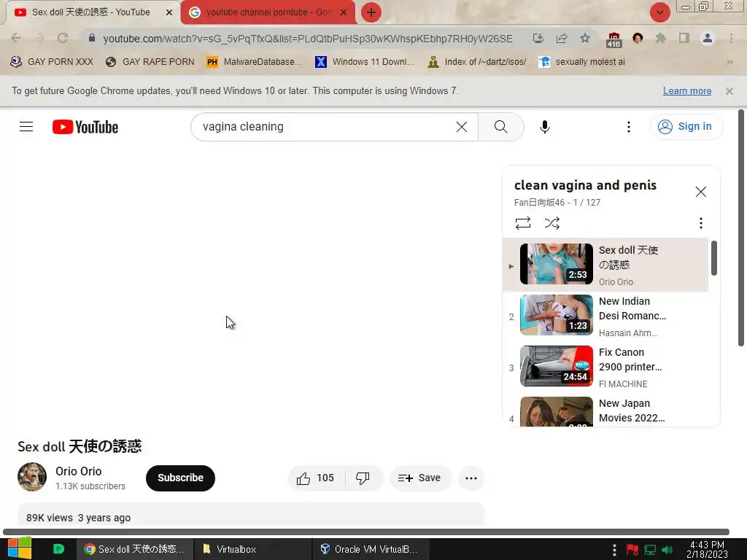Click the page's vertical scrollbar

click(x=741, y=228)
